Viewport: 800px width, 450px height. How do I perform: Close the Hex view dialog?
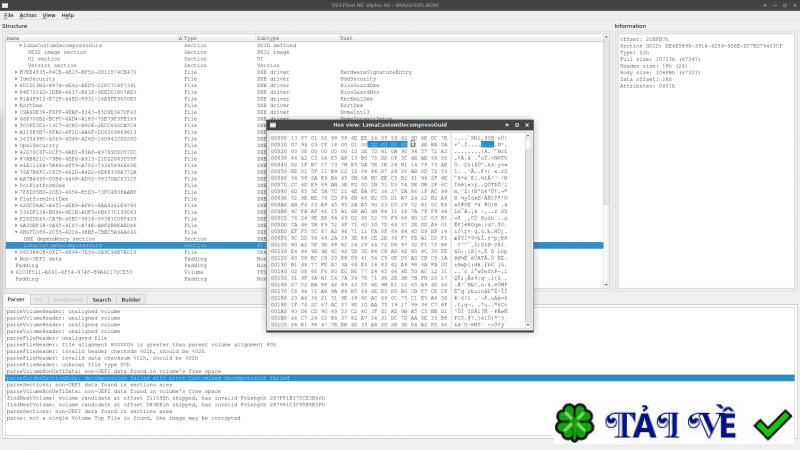point(528,125)
